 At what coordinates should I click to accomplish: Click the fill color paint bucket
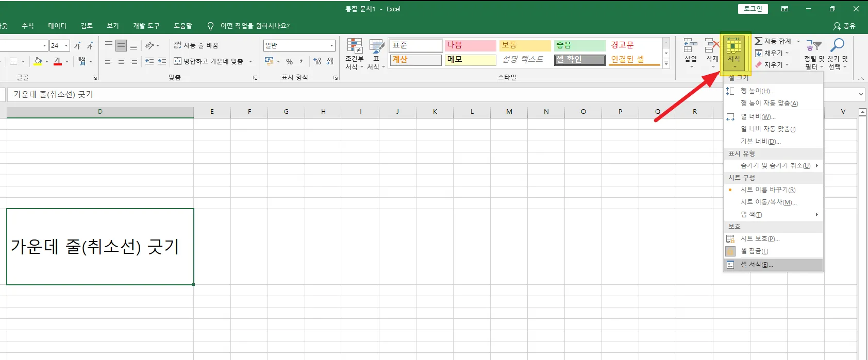[x=38, y=61]
